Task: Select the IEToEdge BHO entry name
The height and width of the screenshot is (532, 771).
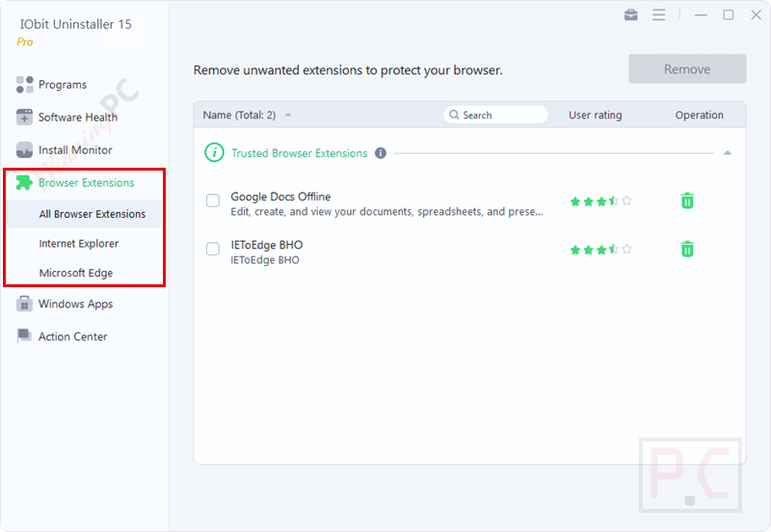Action: coord(267,245)
